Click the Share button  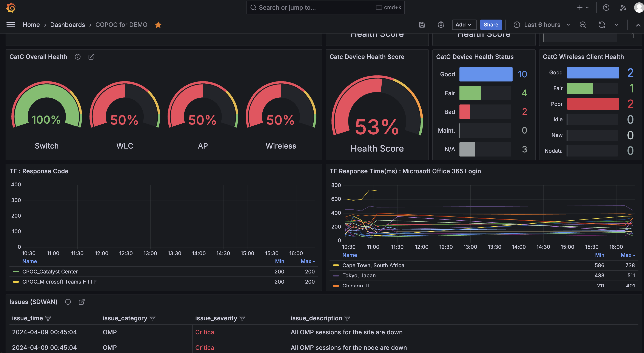pyautogui.click(x=491, y=25)
